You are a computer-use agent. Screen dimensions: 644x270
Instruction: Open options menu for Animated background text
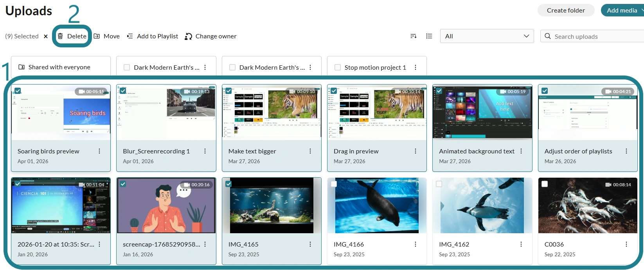coord(521,151)
